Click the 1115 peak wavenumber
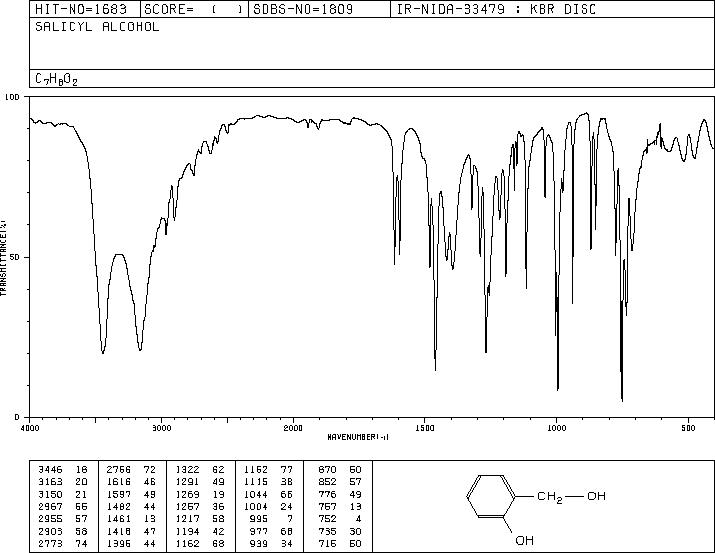The image size is (715, 553). click(256, 482)
